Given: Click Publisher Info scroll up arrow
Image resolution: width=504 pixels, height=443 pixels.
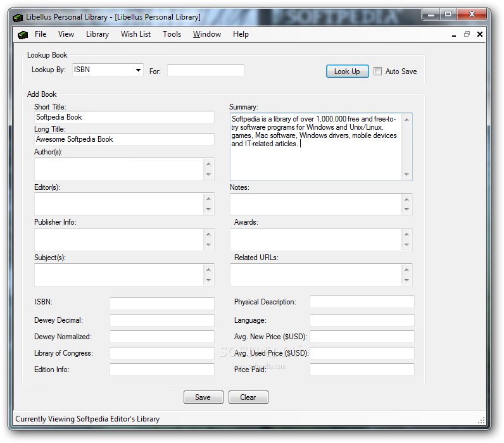Looking at the screenshot, I should coord(208,234).
